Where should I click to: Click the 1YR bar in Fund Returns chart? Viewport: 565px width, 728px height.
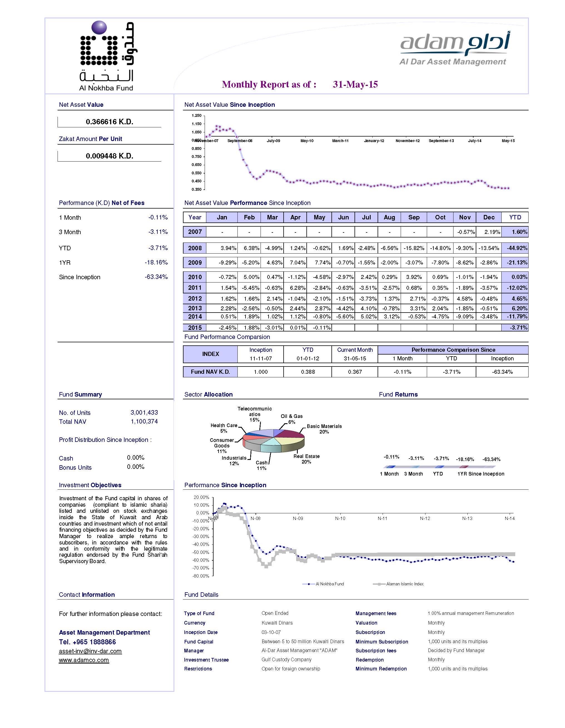click(x=464, y=467)
